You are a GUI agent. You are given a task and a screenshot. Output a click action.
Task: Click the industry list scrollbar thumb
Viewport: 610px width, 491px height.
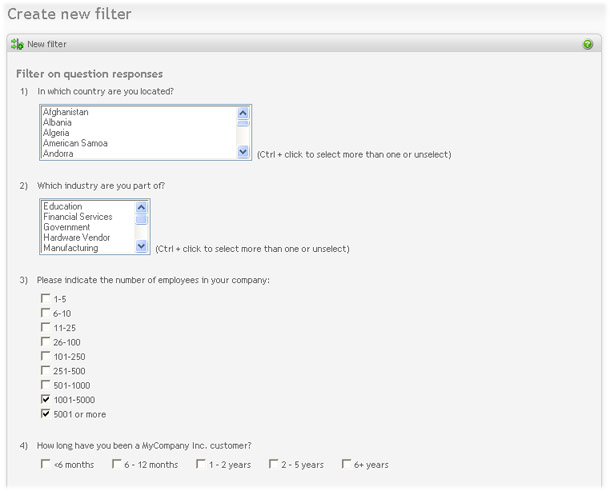click(x=141, y=219)
